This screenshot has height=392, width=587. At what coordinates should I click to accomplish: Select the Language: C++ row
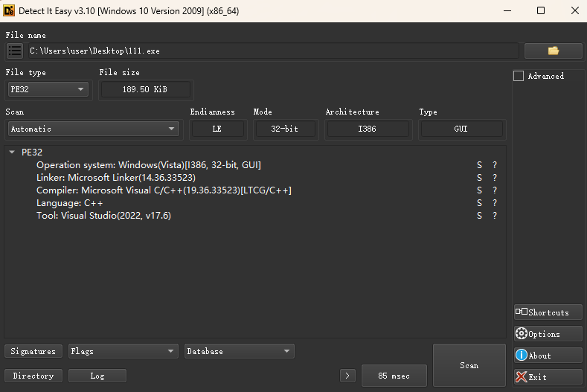click(70, 203)
